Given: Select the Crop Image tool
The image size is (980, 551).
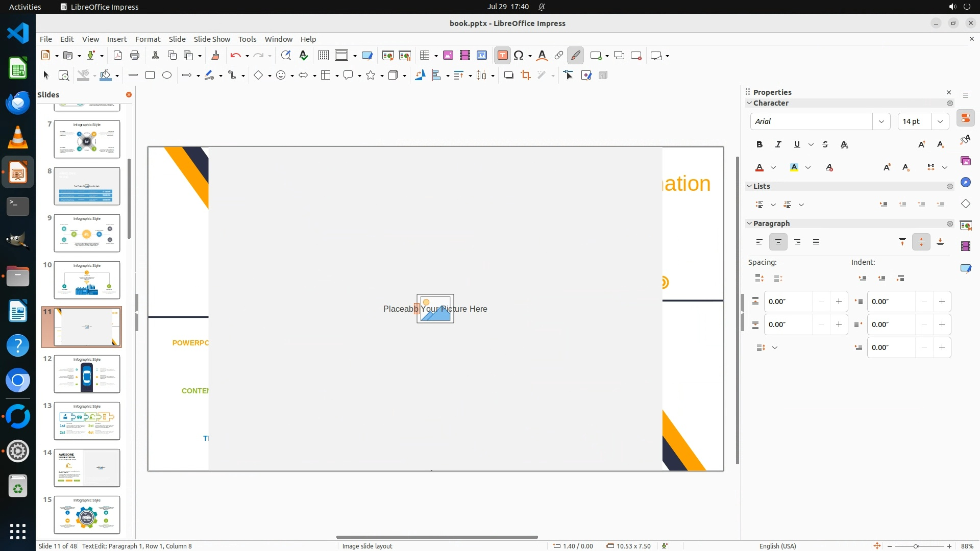Looking at the screenshot, I should [x=525, y=76].
